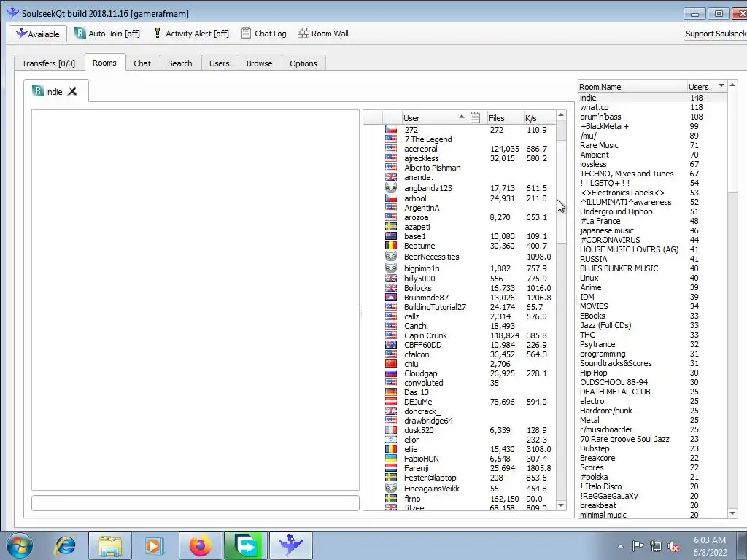Click the owl icon beside BeerNecessities
Viewport: 747px width, 560px height.
pyautogui.click(x=391, y=256)
